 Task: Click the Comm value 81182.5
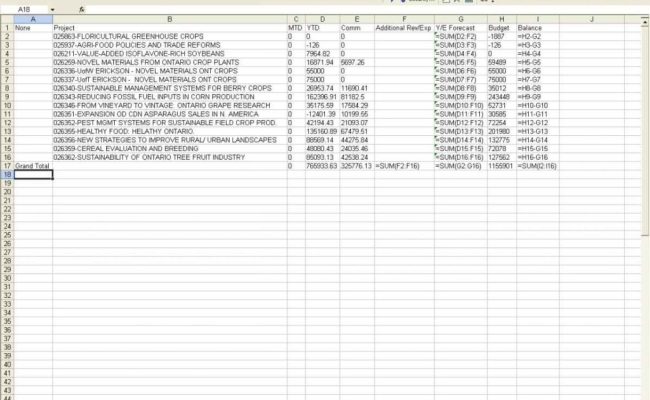[357, 97]
